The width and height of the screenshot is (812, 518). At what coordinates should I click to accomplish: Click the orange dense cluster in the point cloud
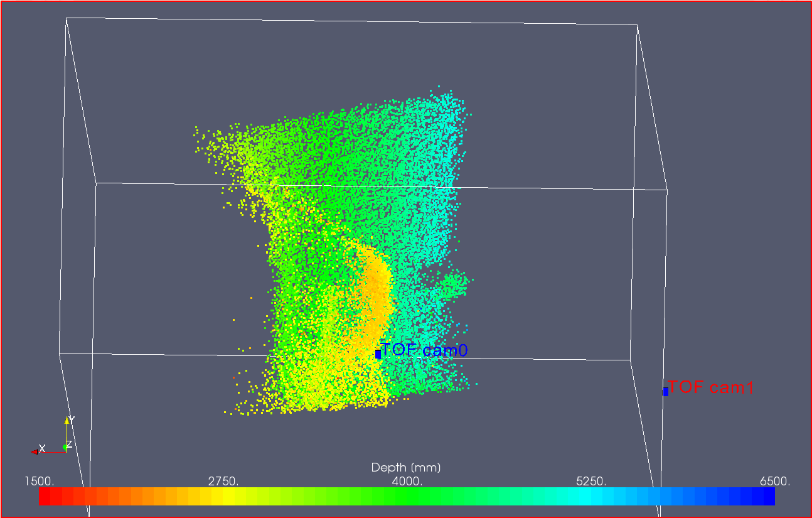coord(375,295)
